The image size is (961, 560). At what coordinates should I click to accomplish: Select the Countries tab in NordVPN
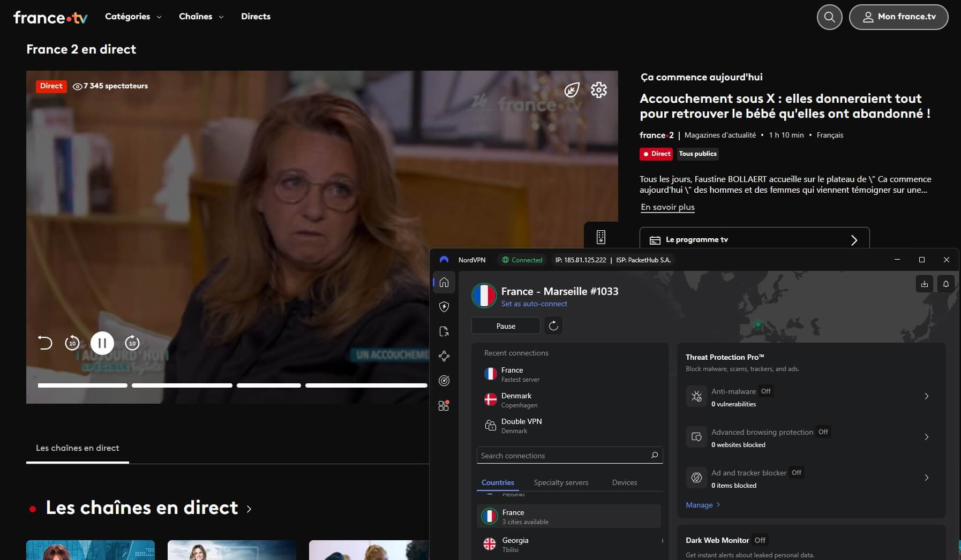pos(498,482)
